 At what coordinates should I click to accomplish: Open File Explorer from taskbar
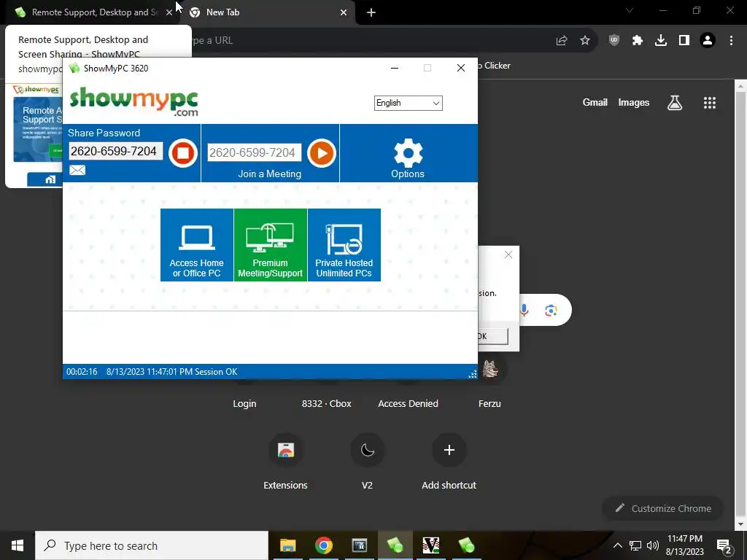pyautogui.click(x=287, y=545)
